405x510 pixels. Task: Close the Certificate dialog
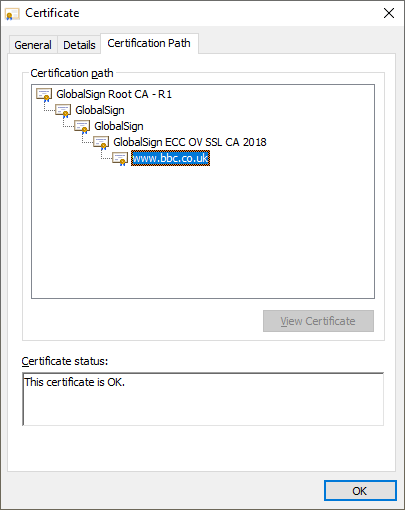pos(389,13)
